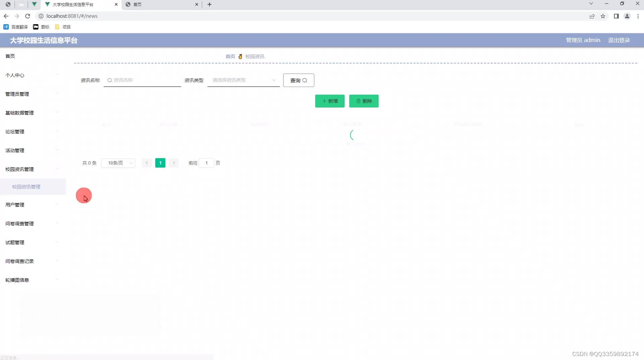Expand 用户管理 sidebar menu
Viewport: 644px width, 360px height.
[x=33, y=205]
